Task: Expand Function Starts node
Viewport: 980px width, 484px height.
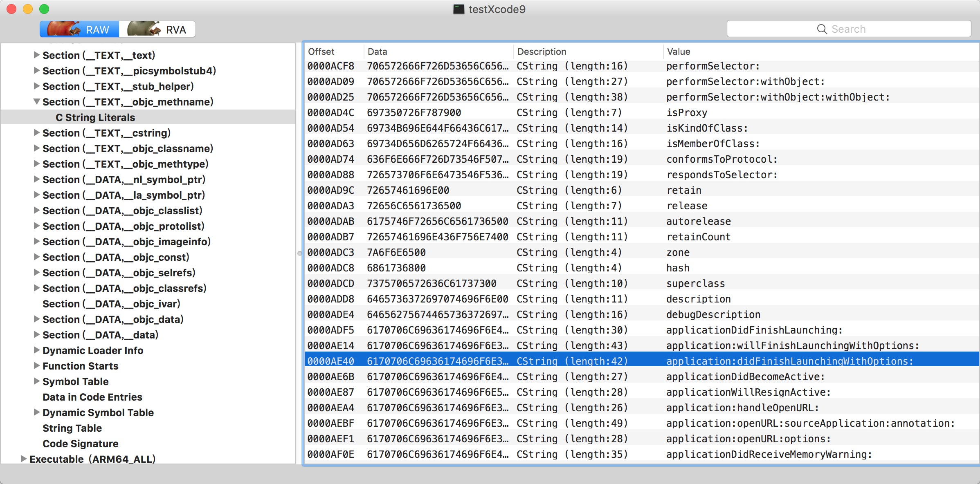Action: 36,365
